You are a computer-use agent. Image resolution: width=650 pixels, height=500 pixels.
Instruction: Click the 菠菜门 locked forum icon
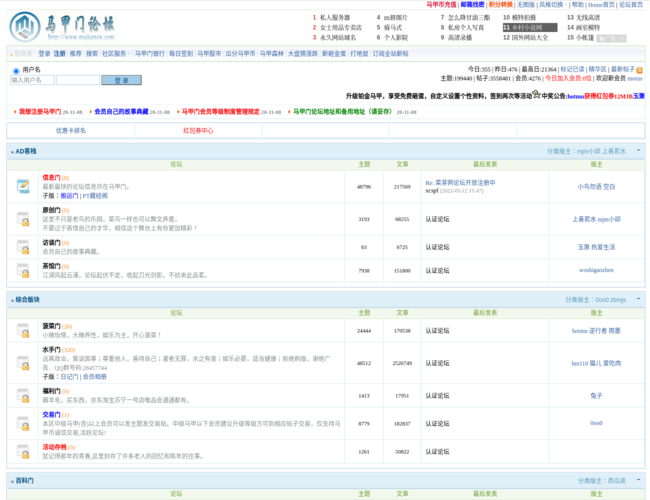pos(23,330)
